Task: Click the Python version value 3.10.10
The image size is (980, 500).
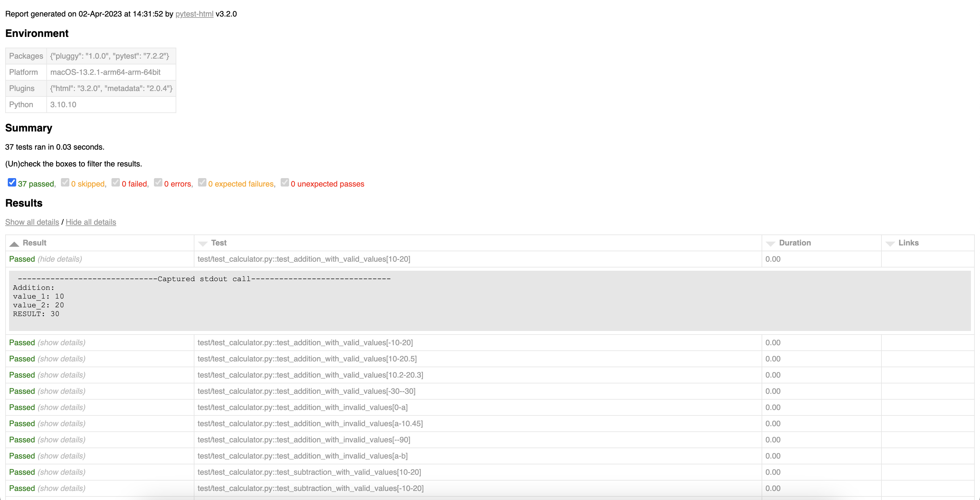Action: click(x=63, y=105)
